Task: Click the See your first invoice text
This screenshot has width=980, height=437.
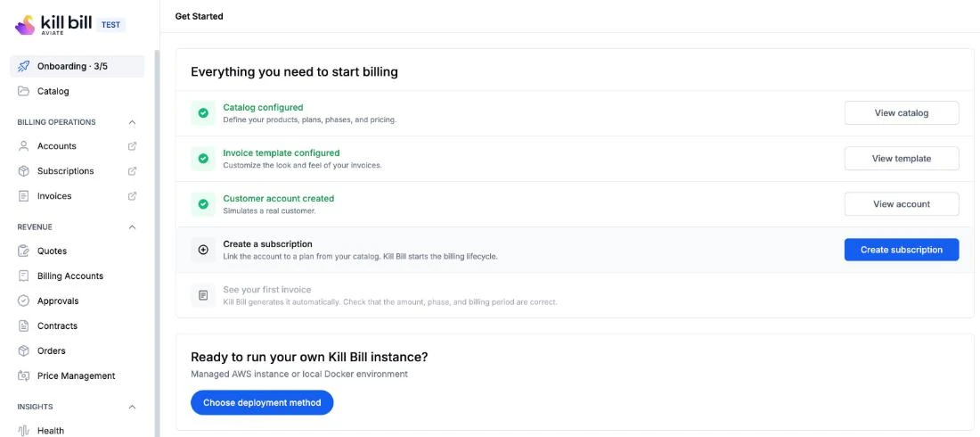Action: coord(267,290)
